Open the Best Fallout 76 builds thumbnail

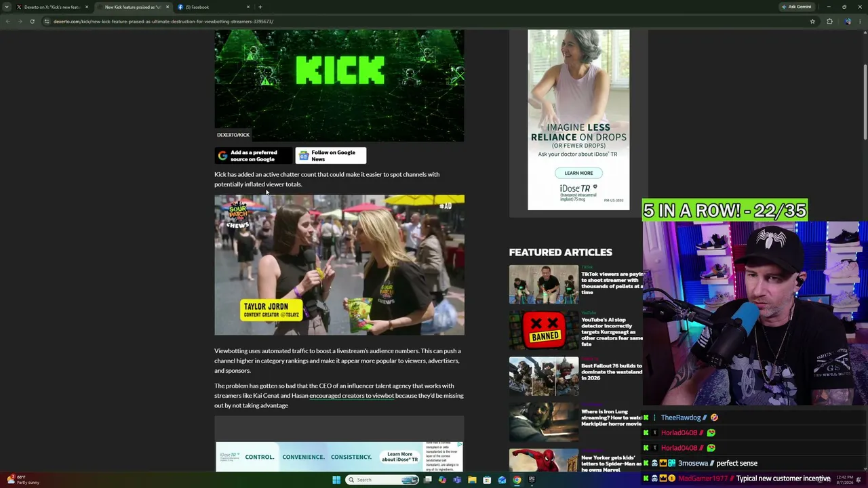(x=544, y=375)
